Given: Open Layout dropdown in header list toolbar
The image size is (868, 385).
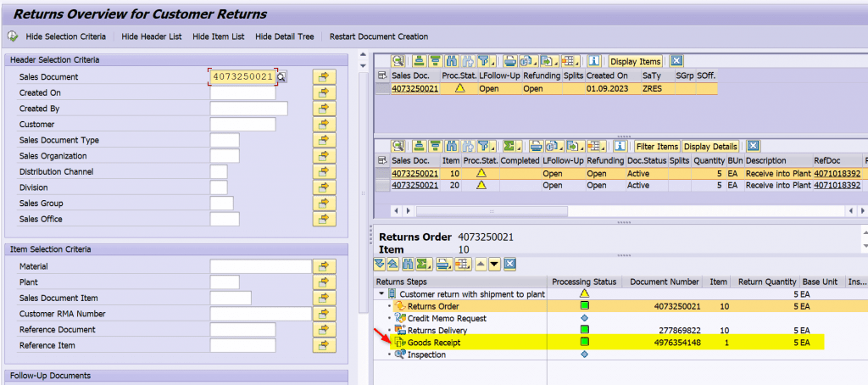Looking at the screenshot, I should coord(570,61).
